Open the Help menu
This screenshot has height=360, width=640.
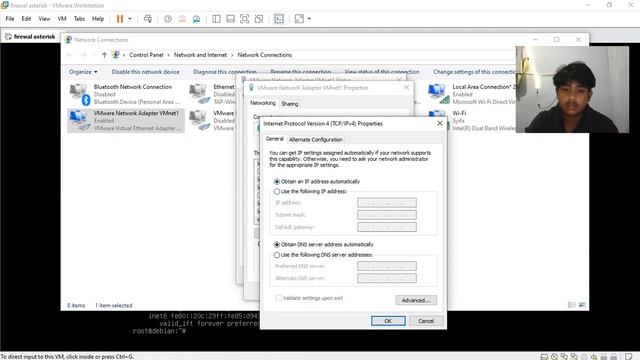coord(98,19)
